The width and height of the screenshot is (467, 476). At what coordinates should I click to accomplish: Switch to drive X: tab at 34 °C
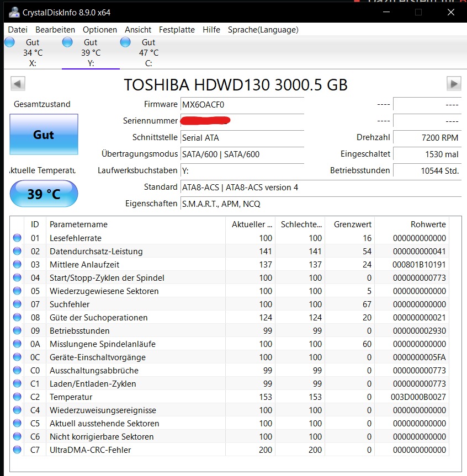click(33, 52)
